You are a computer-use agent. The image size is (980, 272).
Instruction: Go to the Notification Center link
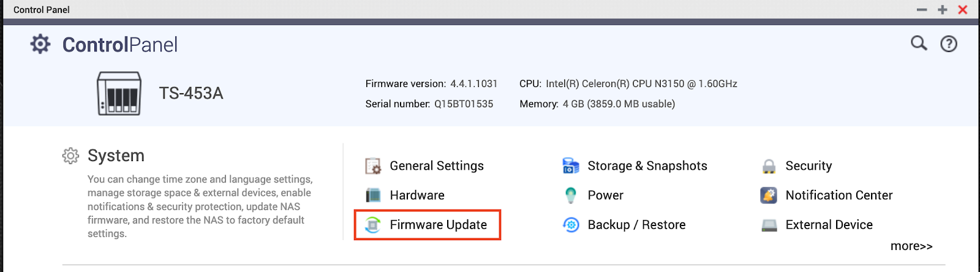coord(839,195)
